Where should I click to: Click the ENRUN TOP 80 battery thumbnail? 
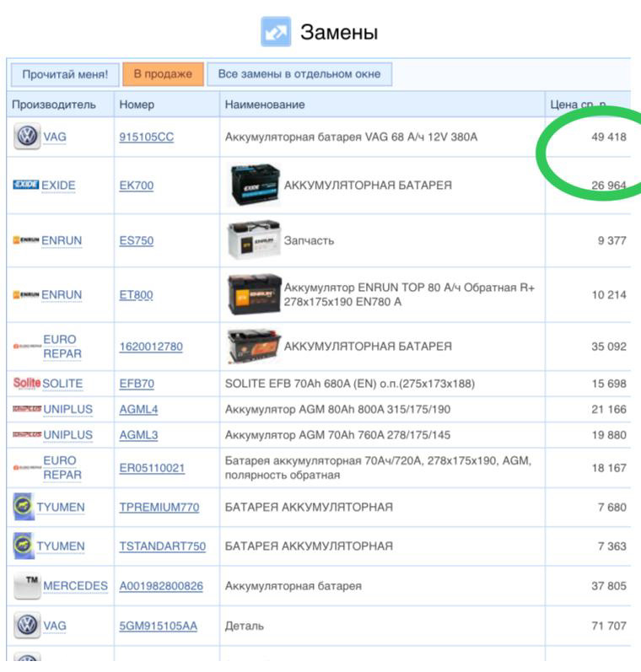pos(254,294)
